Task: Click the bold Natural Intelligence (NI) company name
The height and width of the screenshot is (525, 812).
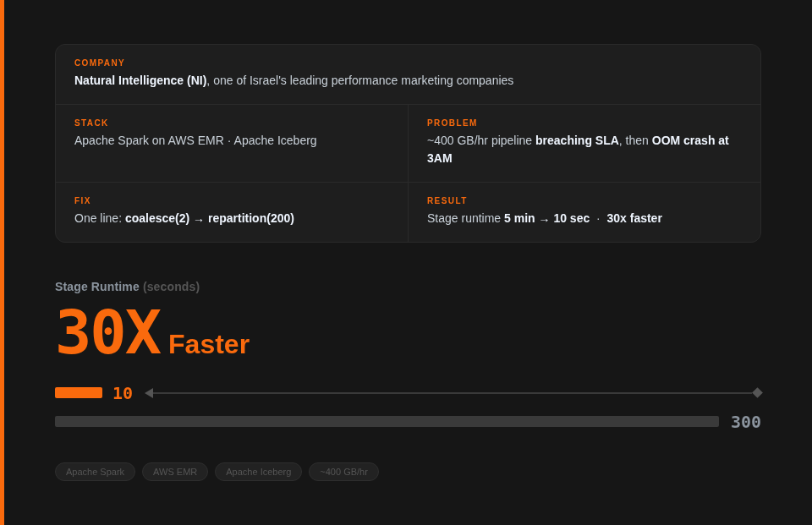Action: tap(140, 80)
